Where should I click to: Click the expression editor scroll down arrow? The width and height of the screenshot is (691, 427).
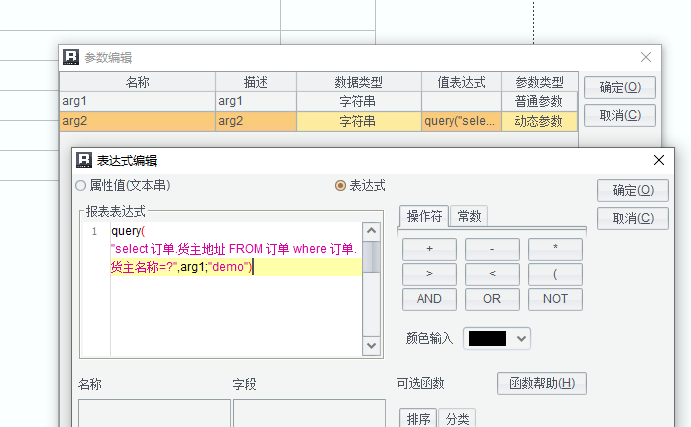coord(372,346)
